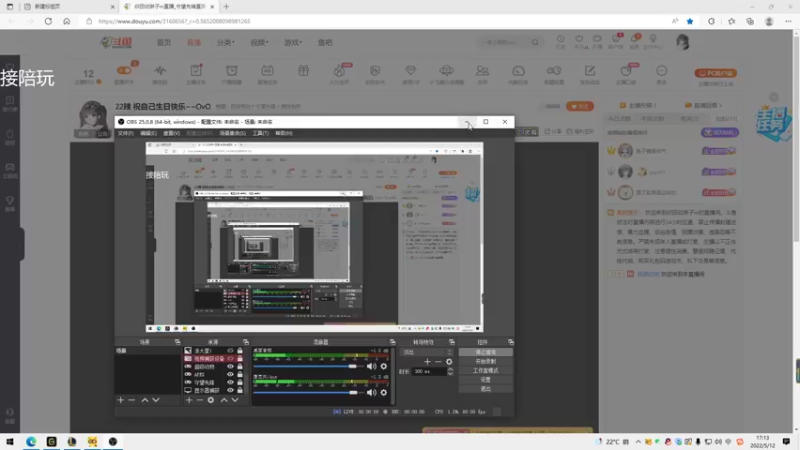This screenshot has width=800, height=450.
Task: Toggle the lock on APEX source
Action: coord(240,374)
